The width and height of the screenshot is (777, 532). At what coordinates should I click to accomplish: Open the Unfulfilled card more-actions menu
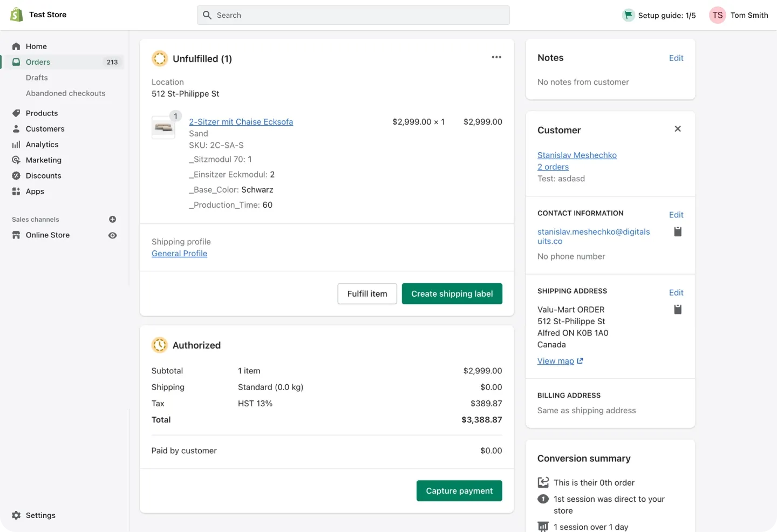496,57
